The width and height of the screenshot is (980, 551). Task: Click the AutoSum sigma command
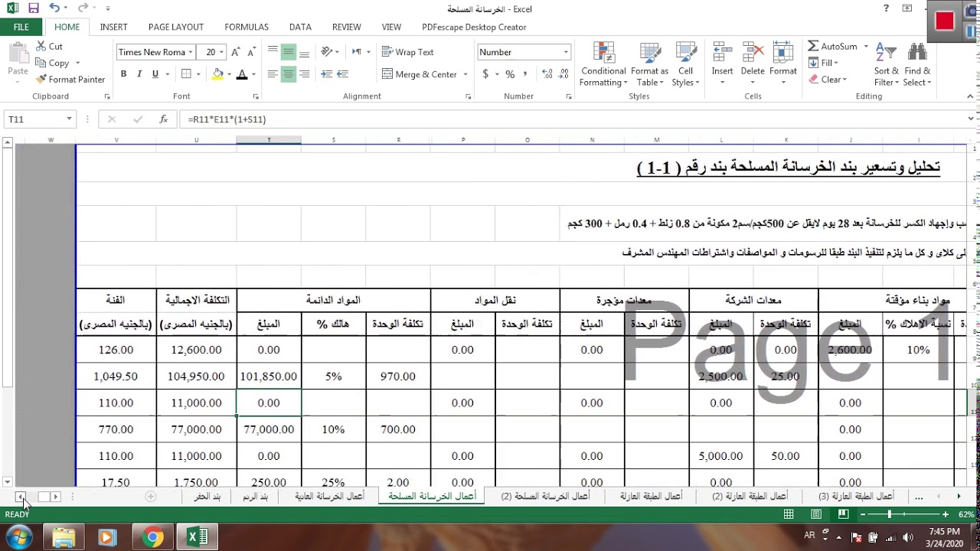[833, 47]
